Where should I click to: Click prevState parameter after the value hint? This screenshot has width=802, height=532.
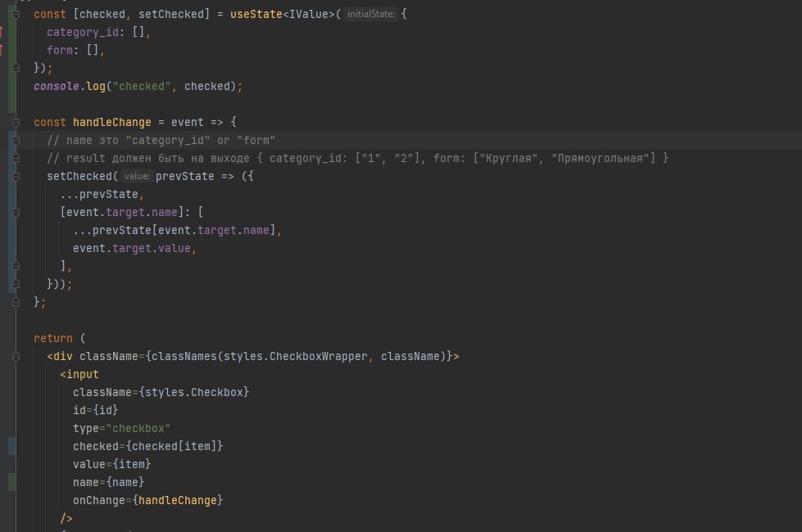tap(184, 176)
